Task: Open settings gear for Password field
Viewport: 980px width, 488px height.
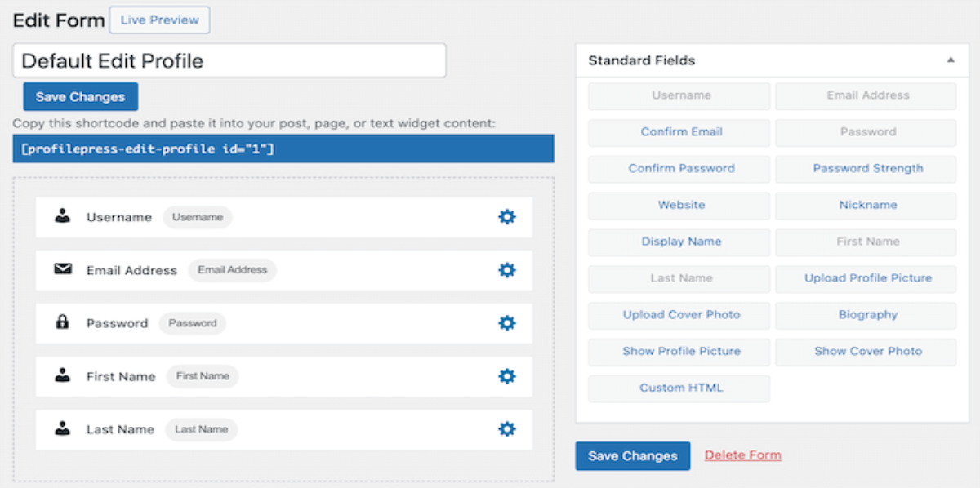Action: pos(507,323)
